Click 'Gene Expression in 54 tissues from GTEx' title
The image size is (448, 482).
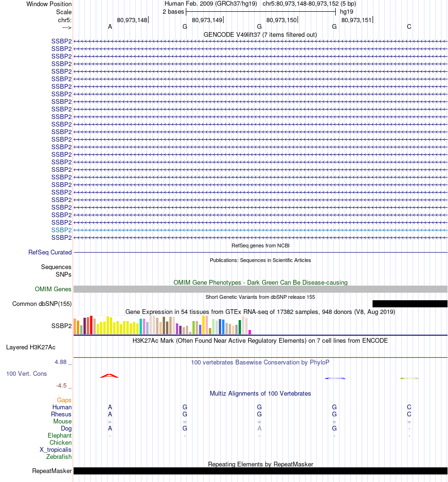click(x=260, y=312)
